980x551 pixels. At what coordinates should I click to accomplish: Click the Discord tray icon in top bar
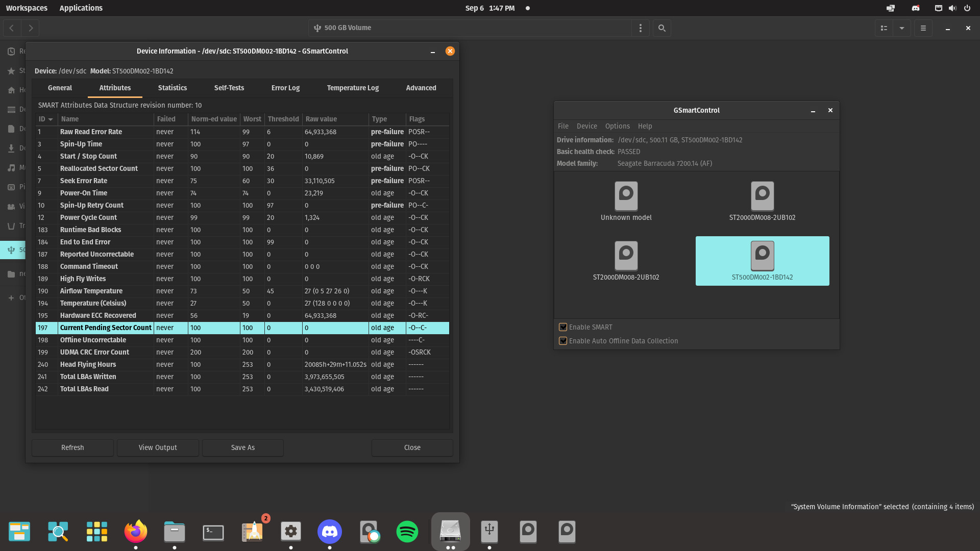click(x=916, y=8)
